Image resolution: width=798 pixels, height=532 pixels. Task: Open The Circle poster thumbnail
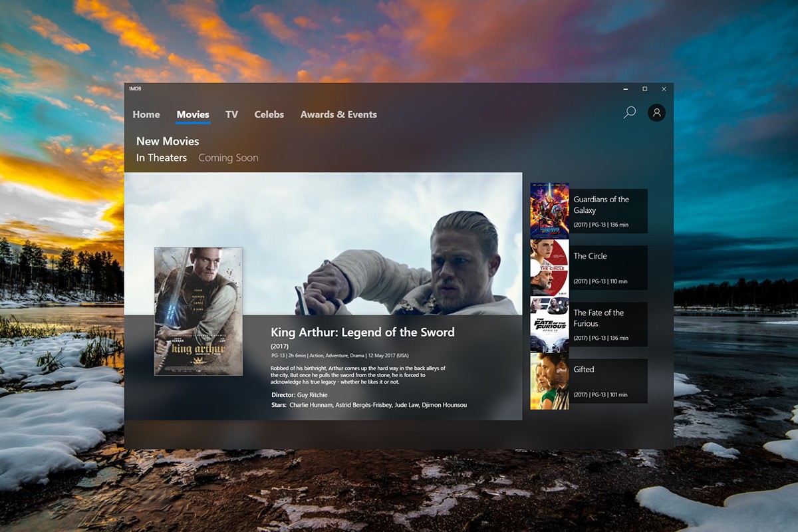pyautogui.click(x=549, y=268)
